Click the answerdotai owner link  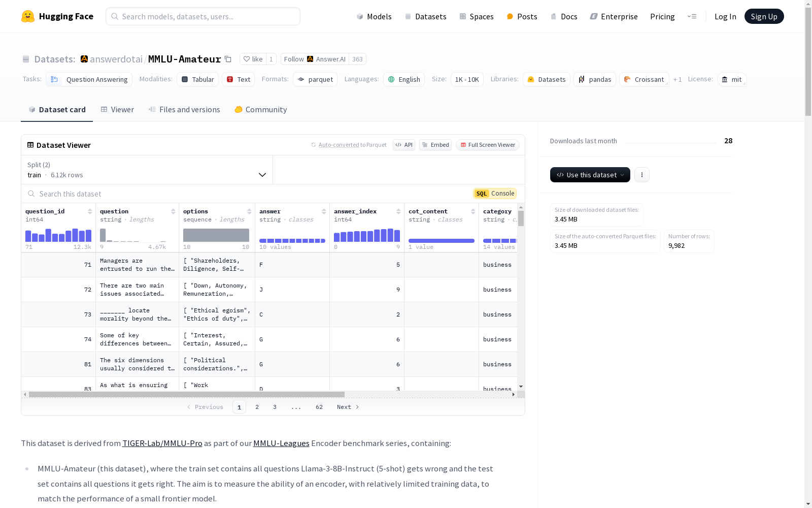[116, 59]
